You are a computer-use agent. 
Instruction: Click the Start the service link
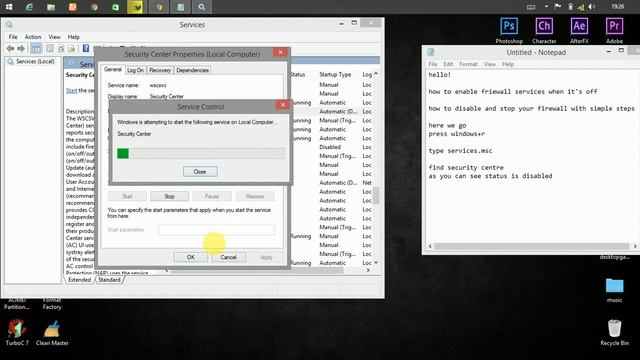point(71,90)
